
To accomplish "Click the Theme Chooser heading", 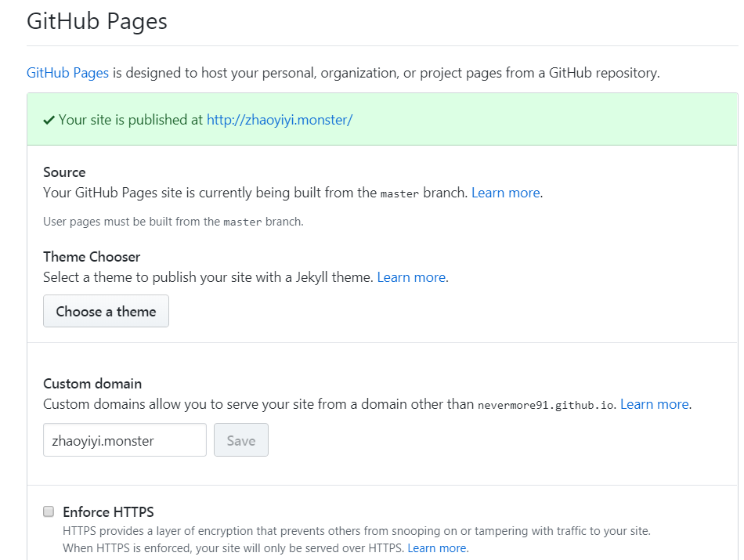I will tap(92, 257).
